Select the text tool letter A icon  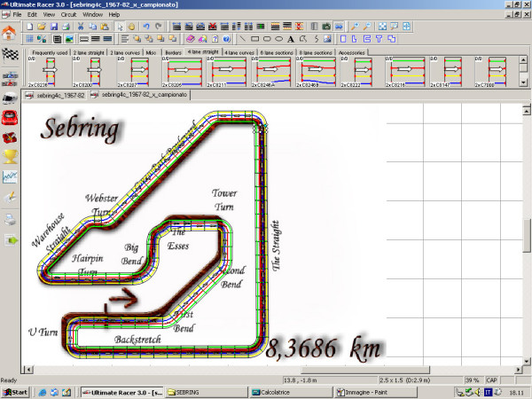[291, 39]
